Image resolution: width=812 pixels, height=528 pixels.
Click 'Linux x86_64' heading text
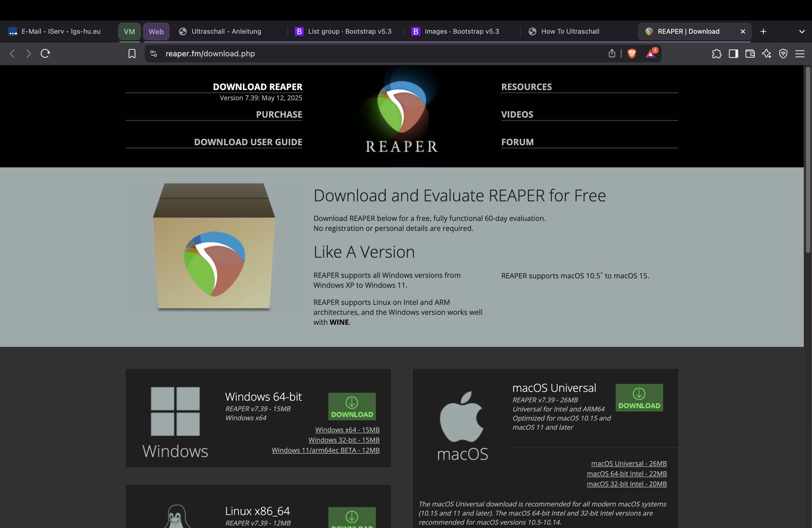click(x=257, y=511)
